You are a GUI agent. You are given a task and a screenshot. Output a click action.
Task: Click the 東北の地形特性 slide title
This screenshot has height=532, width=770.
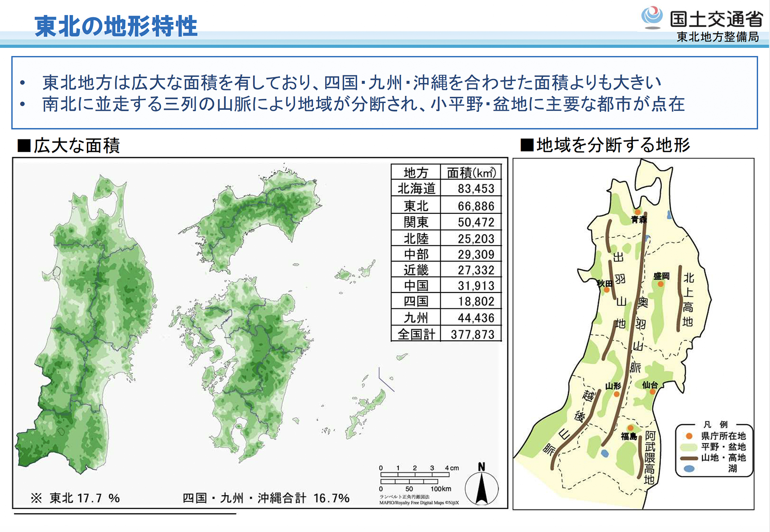tap(116, 26)
